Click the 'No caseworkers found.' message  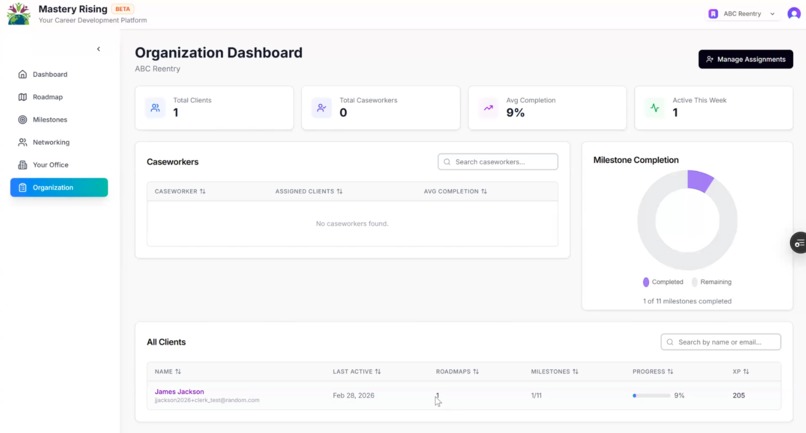(x=352, y=224)
